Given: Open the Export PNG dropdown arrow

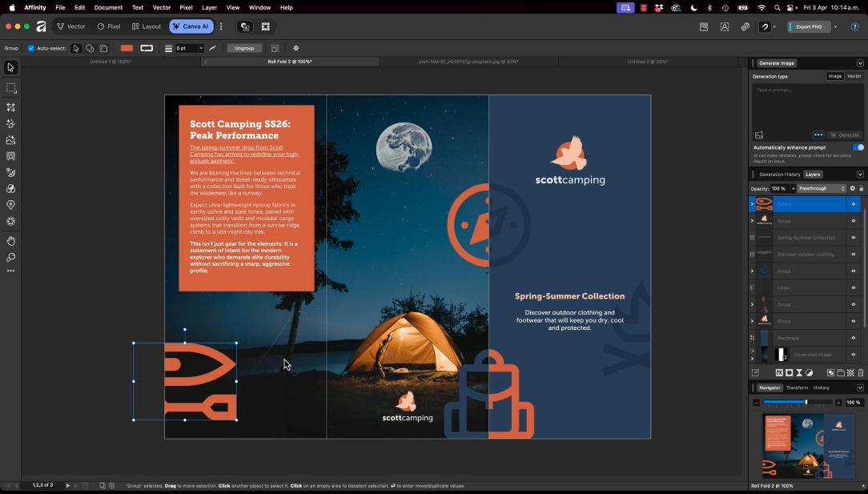Looking at the screenshot, I should (x=835, y=26).
